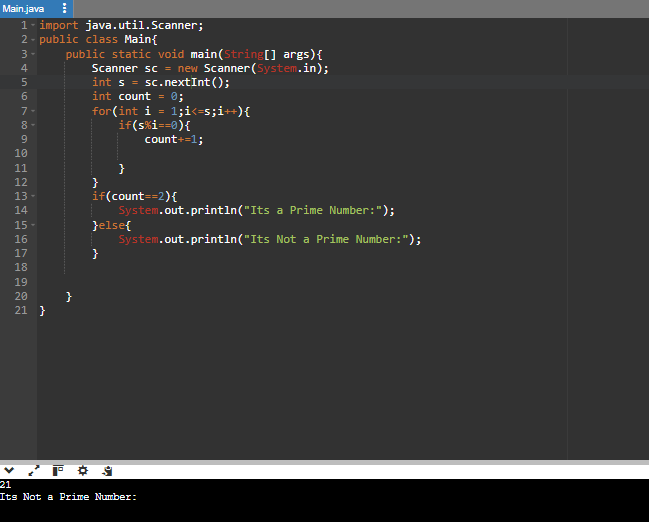Open console settings gear icon
The image size is (649, 522).
[83, 470]
